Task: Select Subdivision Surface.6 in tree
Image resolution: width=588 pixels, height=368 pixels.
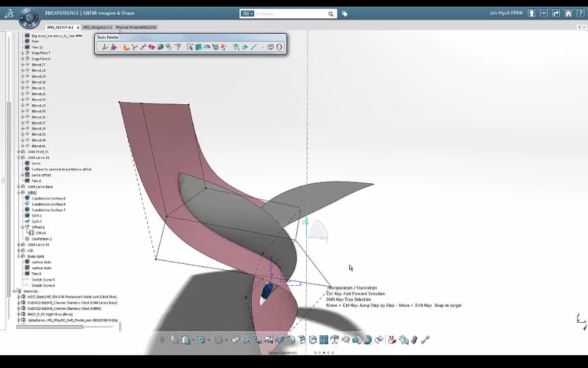Action: click(48, 198)
